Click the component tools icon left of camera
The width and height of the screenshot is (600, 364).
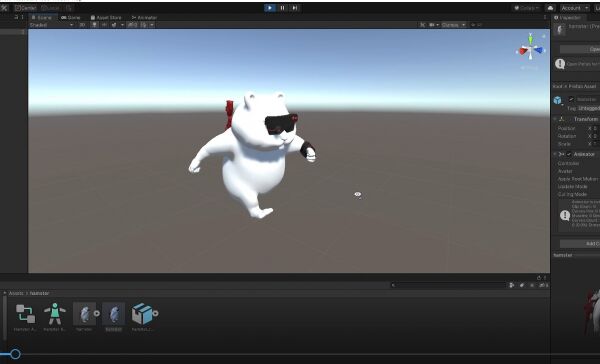click(x=422, y=25)
